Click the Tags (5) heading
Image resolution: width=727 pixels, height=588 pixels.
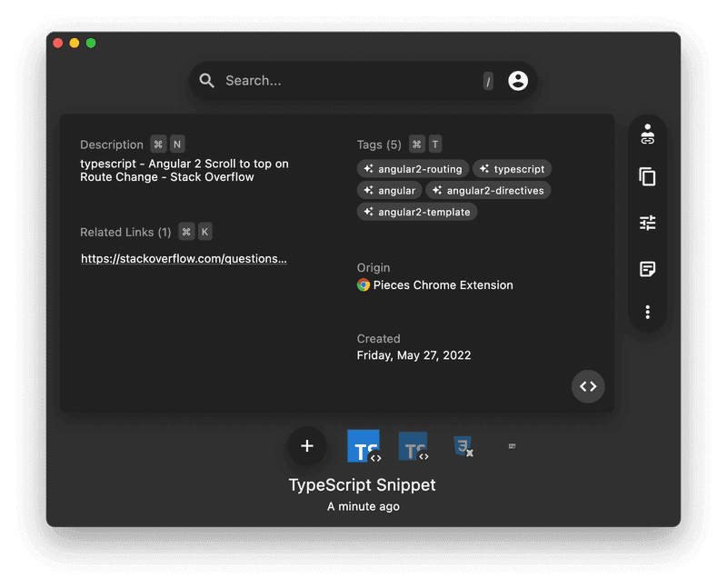379,145
